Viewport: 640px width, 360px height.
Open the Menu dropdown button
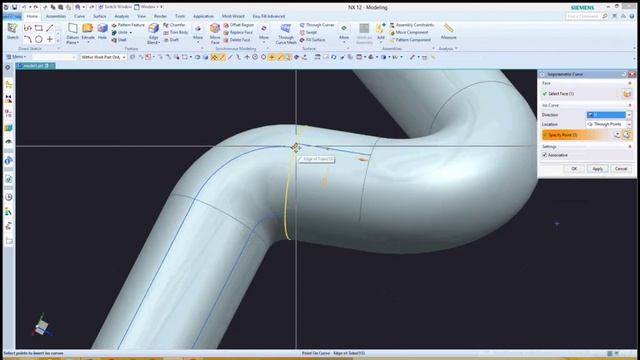[x=16, y=57]
